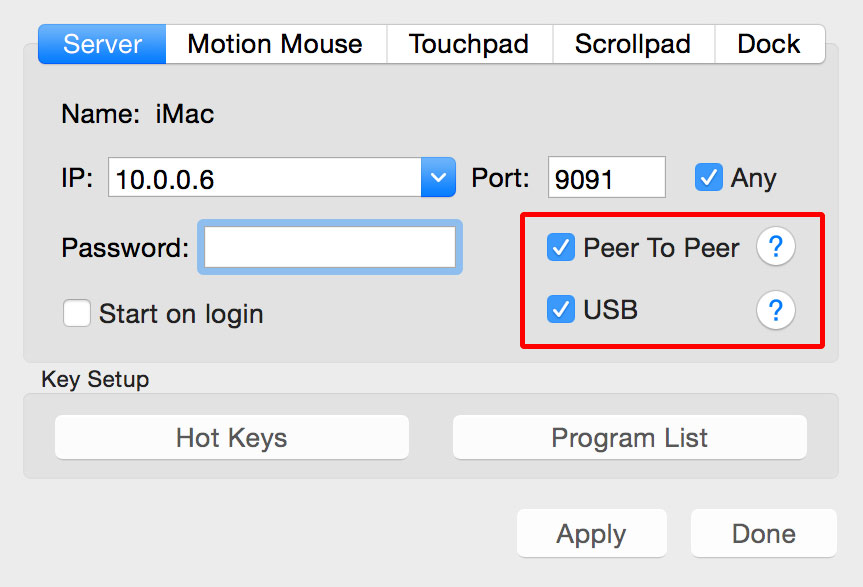Apply the server settings
Viewport: 863px width, 587px height.
[591, 533]
